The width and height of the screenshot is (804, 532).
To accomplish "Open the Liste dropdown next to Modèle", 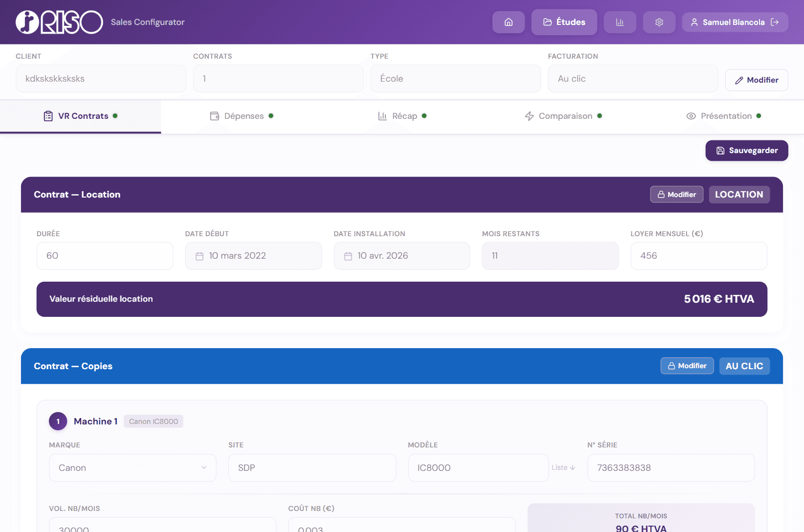I will click(563, 467).
